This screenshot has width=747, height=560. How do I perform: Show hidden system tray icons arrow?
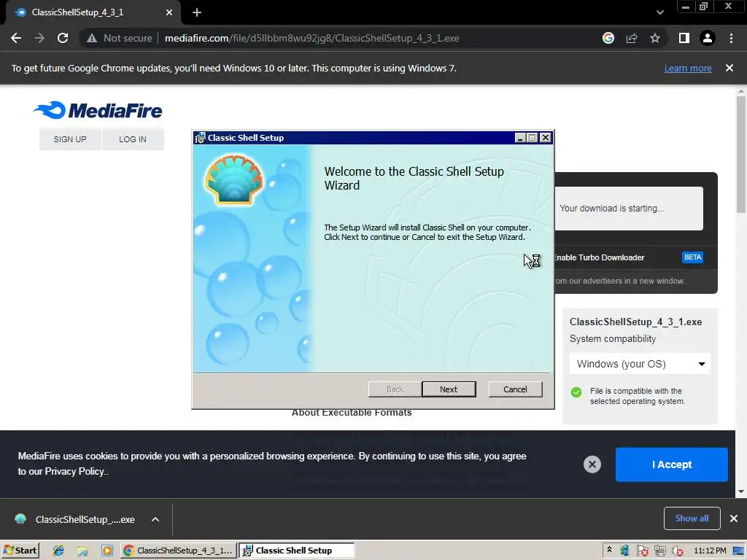609,550
